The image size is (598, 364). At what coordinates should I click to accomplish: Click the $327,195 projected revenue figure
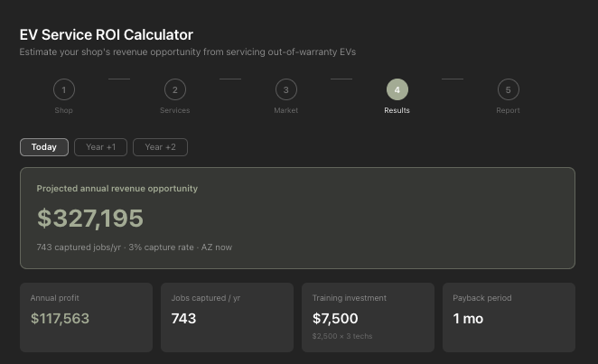coord(90,219)
